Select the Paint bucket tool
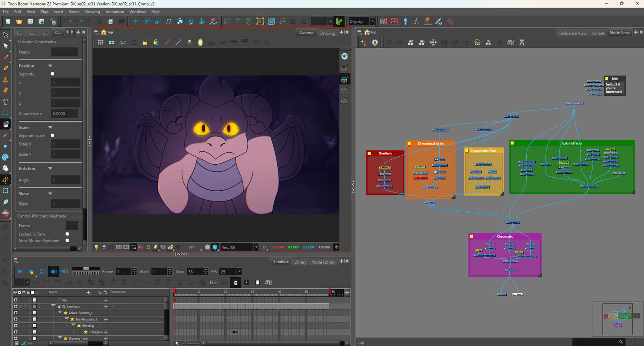 click(5, 124)
